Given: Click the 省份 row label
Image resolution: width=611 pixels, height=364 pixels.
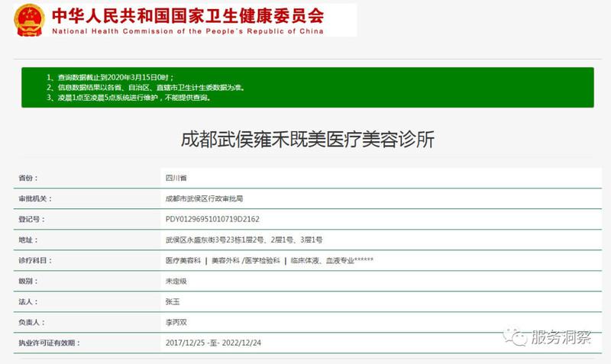Looking at the screenshot, I should 27,178.
